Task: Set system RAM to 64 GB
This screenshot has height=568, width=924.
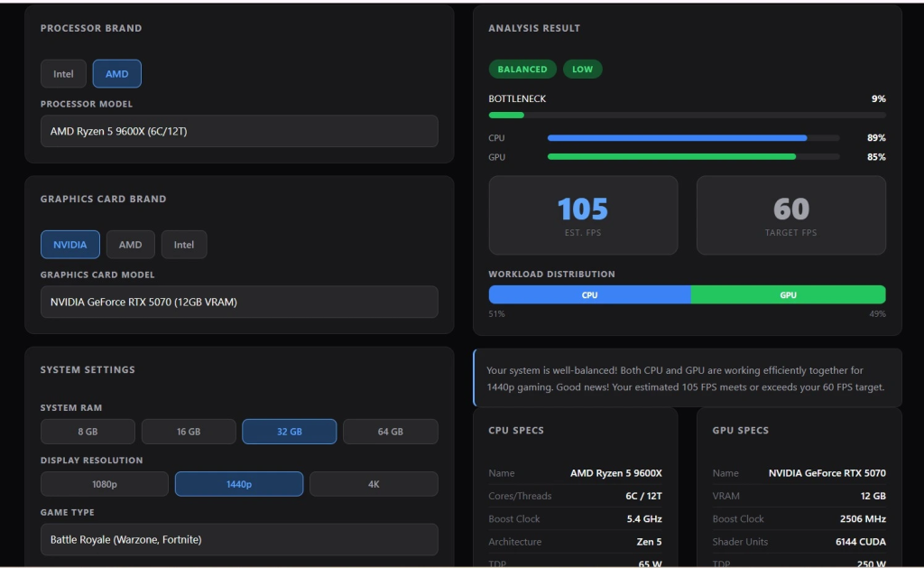Action: click(390, 431)
